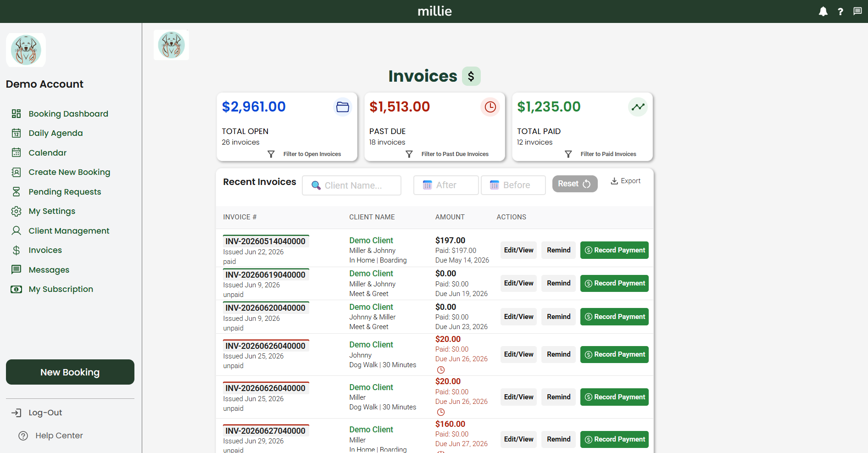868x453 pixels.
Task: Click the folder icon on Total Open card
Action: pos(343,107)
